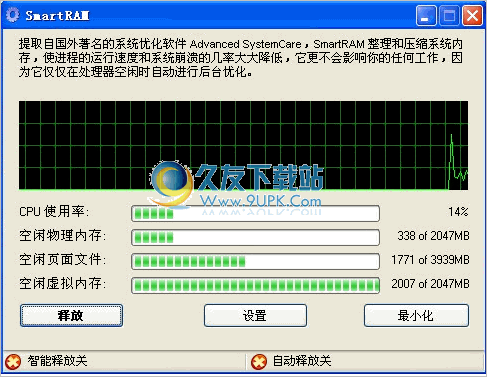Click the SmartRAM gear icon in title bar
Viewport: 487px width, 377px height.
click(x=13, y=15)
